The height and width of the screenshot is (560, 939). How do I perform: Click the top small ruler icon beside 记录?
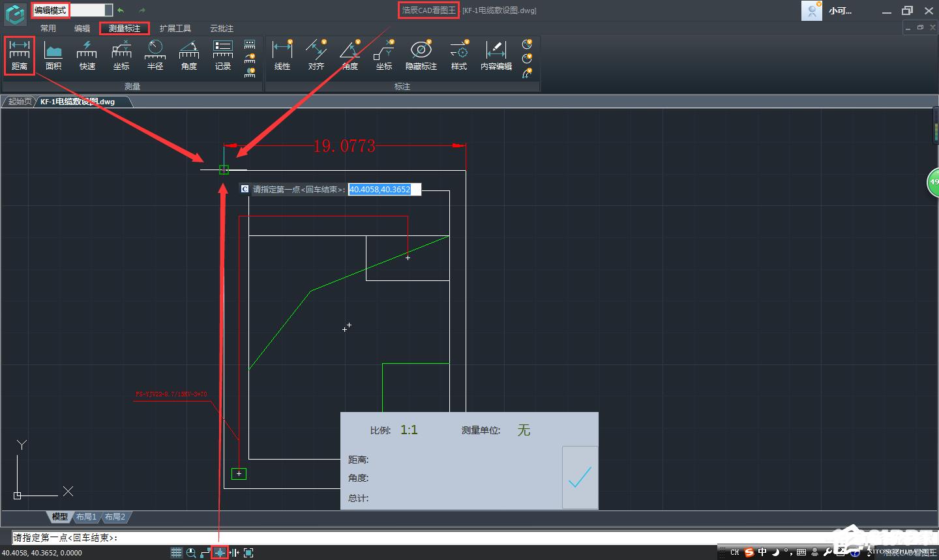[250, 44]
